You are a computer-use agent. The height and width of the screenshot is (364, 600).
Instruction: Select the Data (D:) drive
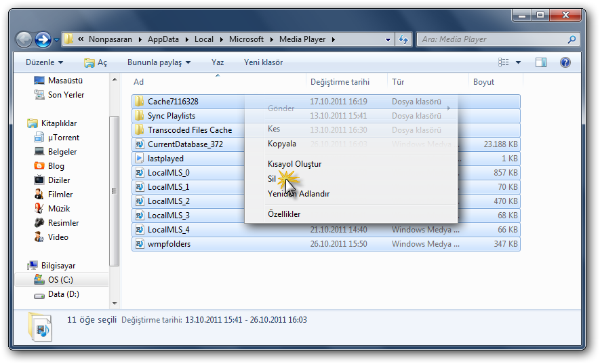(x=57, y=294)
